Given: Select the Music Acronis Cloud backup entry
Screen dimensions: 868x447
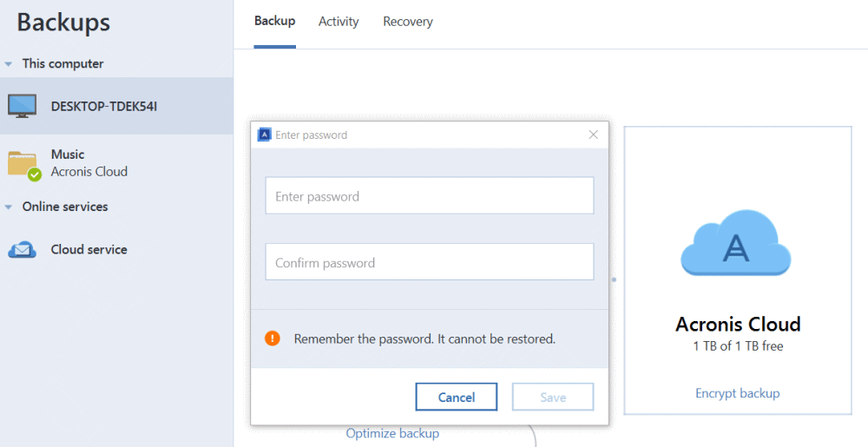Looking at the screenshot, I should (89, 163).
